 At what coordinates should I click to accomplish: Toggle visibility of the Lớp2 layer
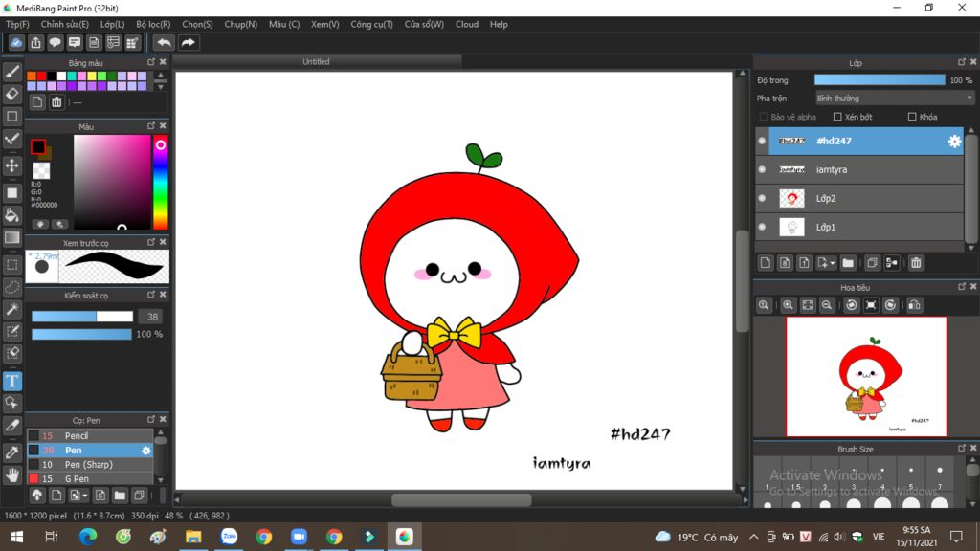tap(762, 199)
